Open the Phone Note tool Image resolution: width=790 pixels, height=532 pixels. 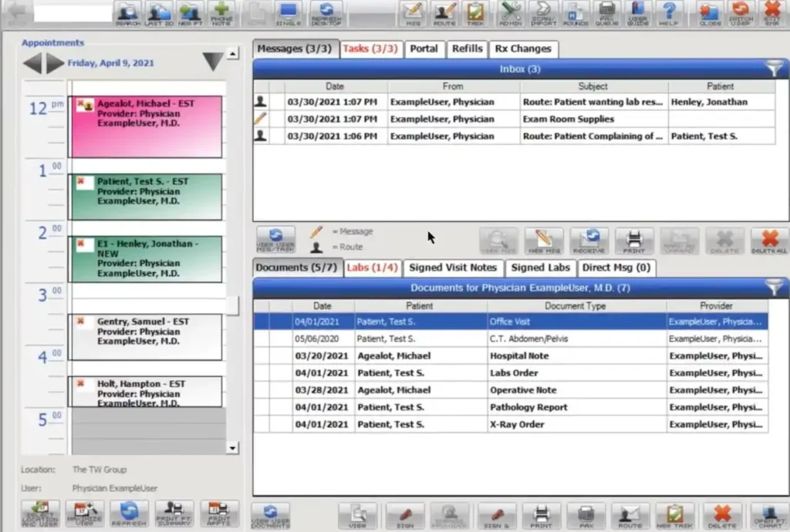(x=221, y=13)
